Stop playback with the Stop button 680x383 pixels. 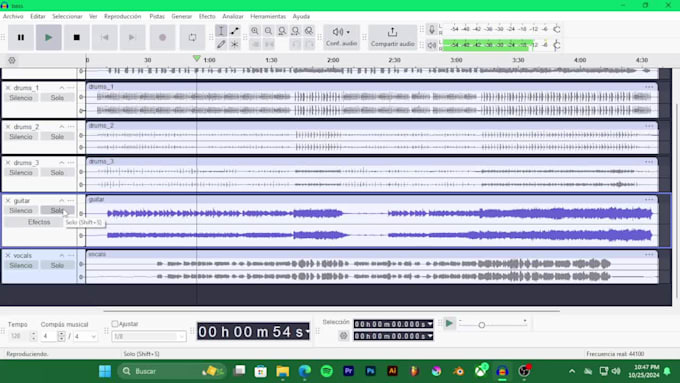pyautogui.click(x=76, y=37)
